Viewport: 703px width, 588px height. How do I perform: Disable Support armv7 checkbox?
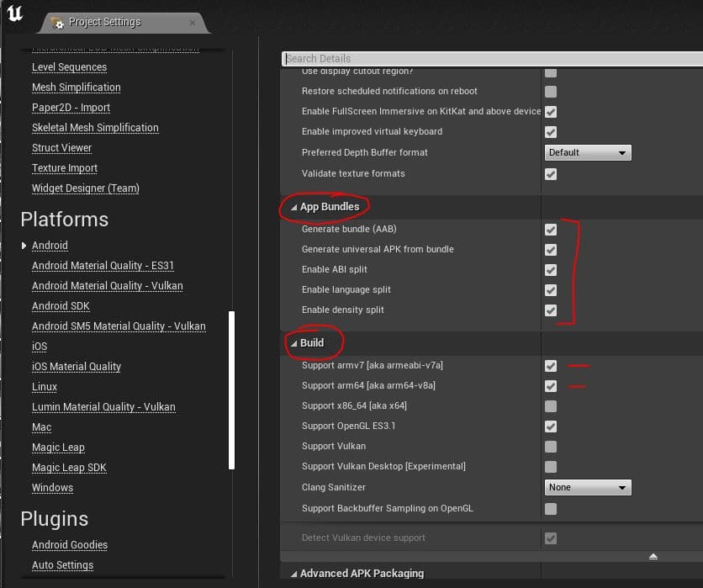(551, 366)
